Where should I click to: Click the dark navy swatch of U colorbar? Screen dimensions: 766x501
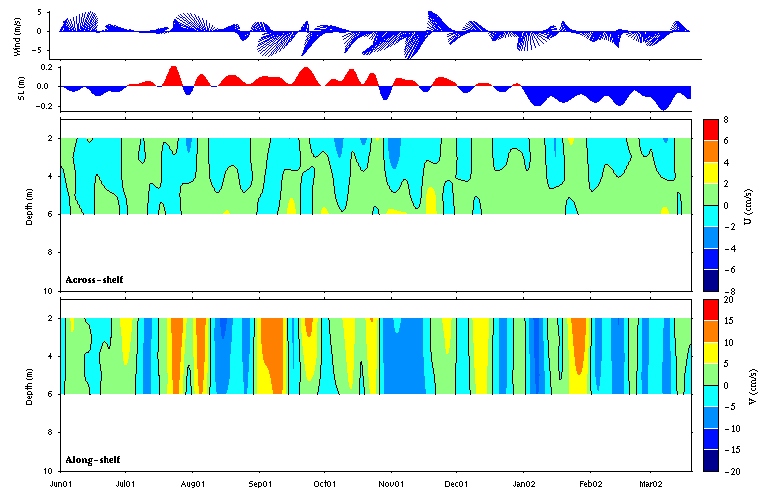click(711, 281)
